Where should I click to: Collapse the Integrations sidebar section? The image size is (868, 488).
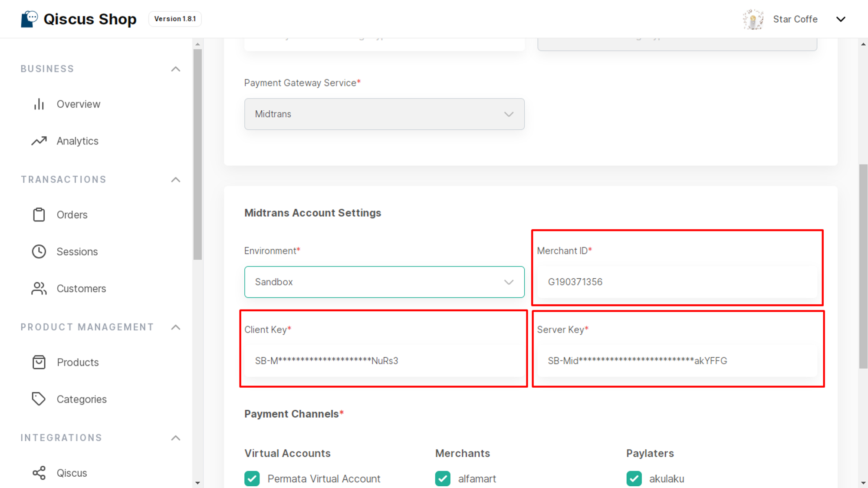(176, 438)
